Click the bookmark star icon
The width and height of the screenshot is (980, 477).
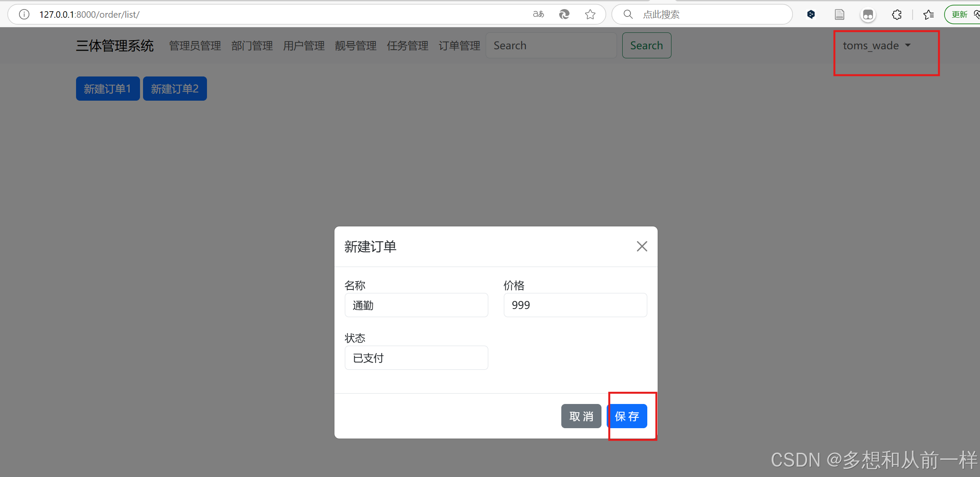click(590, 14)
